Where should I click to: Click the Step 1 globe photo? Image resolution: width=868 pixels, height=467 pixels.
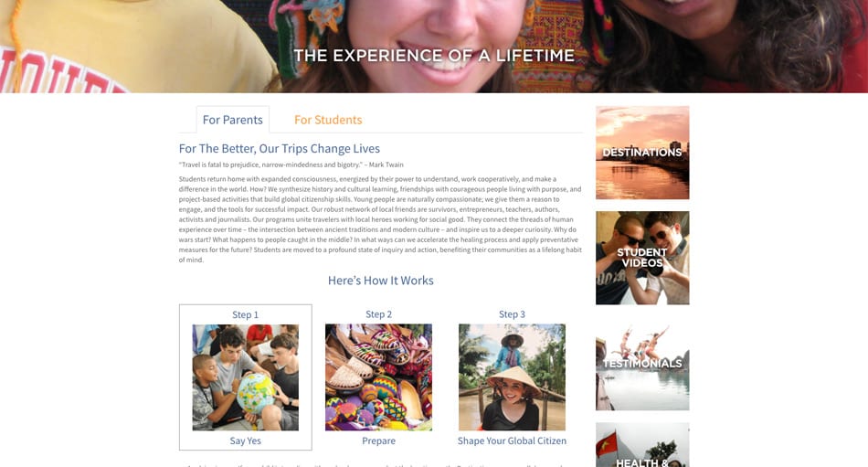(245, 377)
